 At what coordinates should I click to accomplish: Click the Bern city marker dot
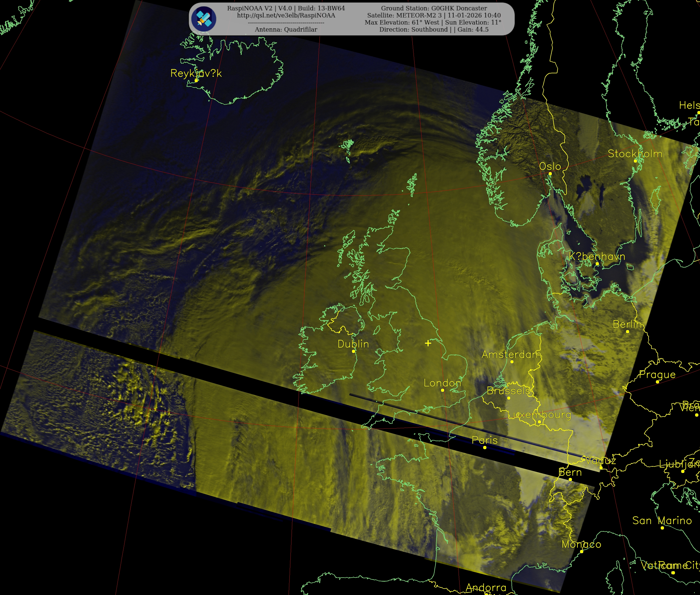570,479
